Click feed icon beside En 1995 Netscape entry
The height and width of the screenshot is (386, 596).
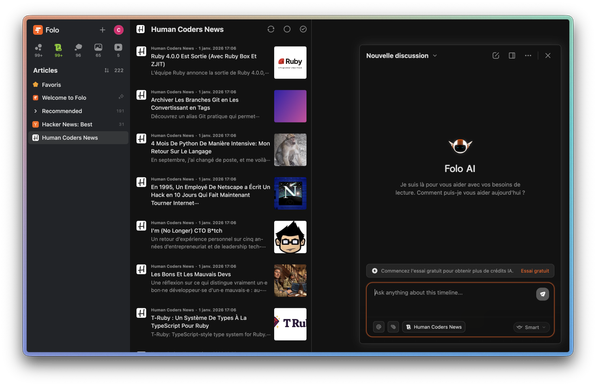pos(141,182)
